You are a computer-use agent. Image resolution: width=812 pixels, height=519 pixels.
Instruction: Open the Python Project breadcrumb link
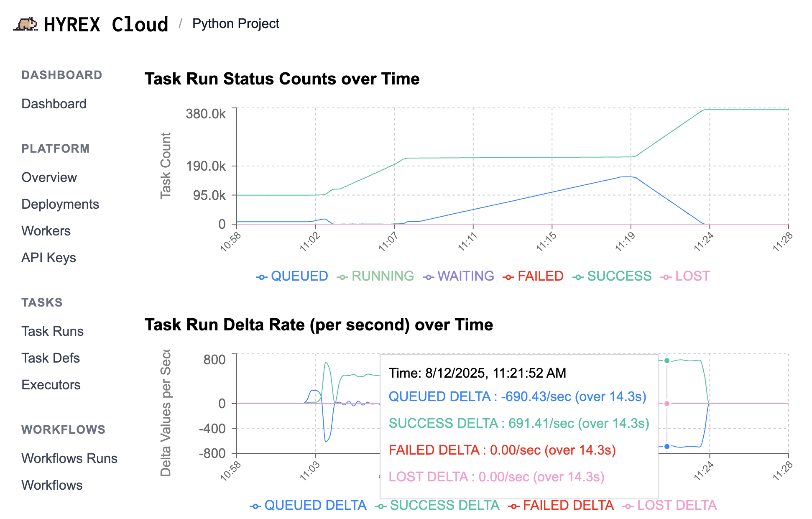point(235,24)
